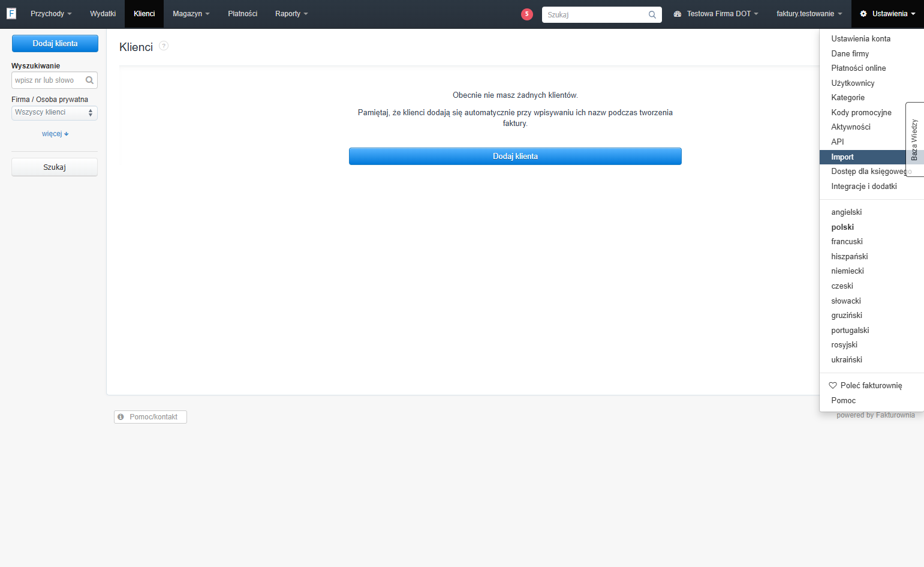Image resolution: width=924 pixels, height=567 pixels.
Task: Open the faktury.testowanie user menu
Action: click(x=809, y=14)
